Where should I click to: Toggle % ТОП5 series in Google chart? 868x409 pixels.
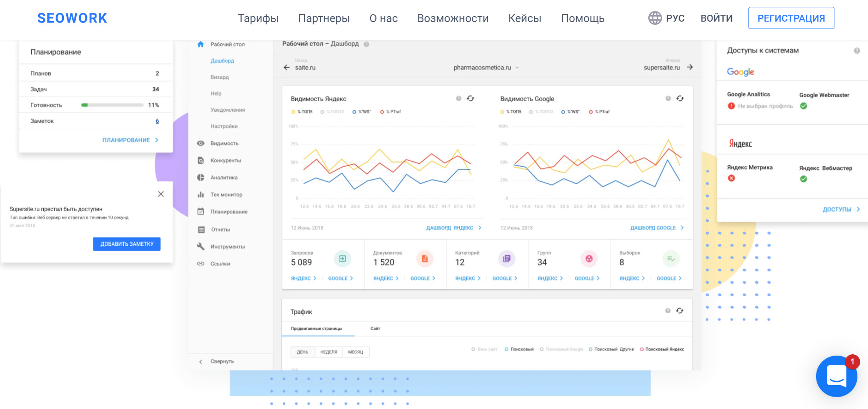tap(511, 112)
